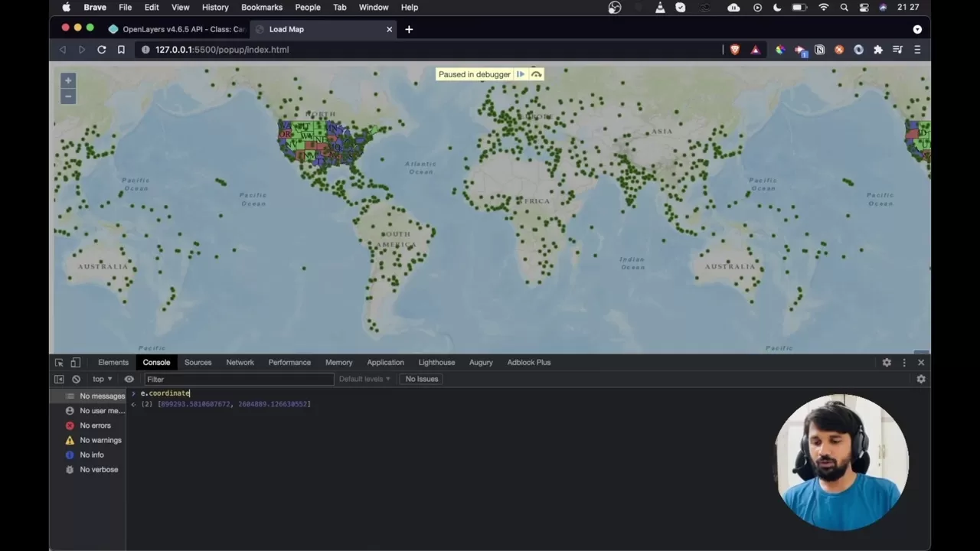The height and width of the screenshot is (551, 980).
Task: Open the top context dropdown
Action: pyautogui.click(x=102, y=380)
